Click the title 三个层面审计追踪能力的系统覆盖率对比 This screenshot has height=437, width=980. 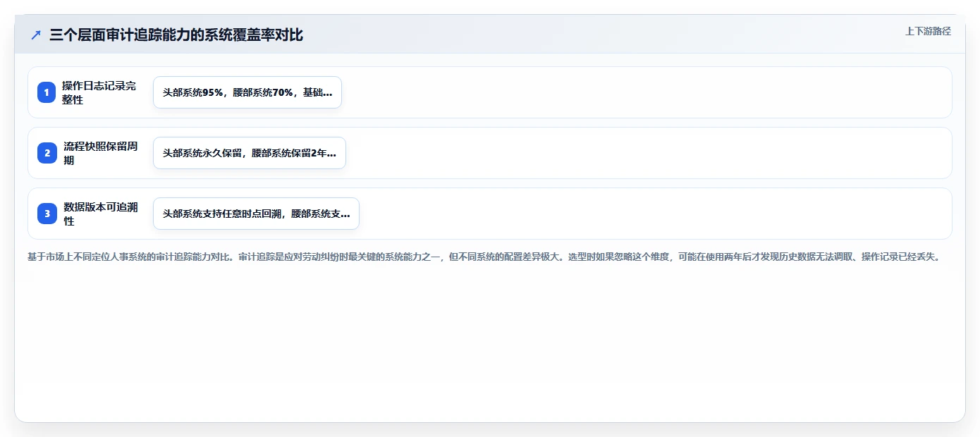(x=176, y=35)
